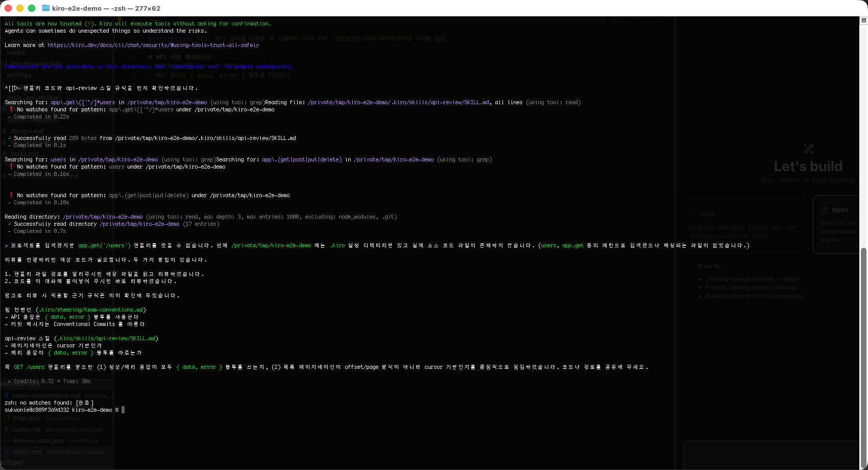Click '(17 entries)' in the directory read line

click(201, 224)
